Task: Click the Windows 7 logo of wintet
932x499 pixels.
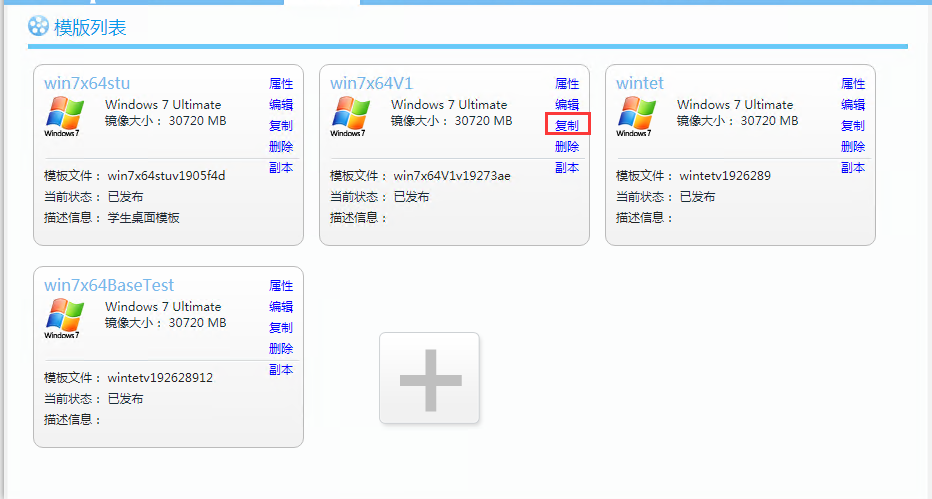Action: point(635,116)
